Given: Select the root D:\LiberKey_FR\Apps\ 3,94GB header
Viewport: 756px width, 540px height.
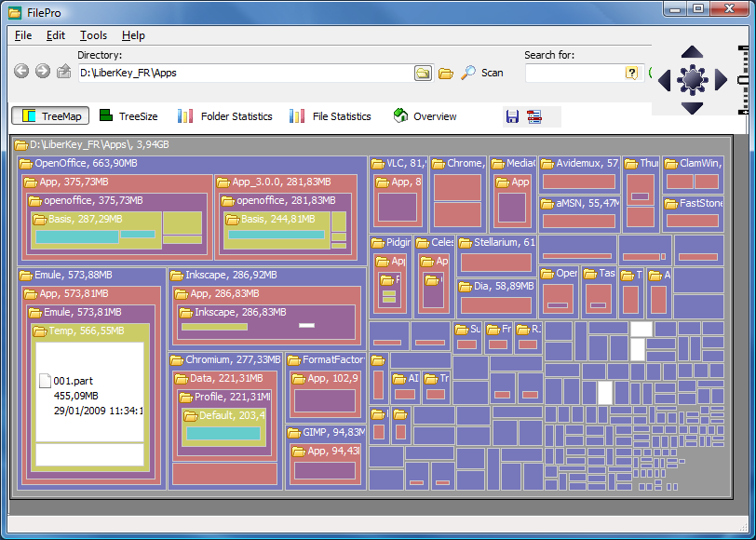Looking at the screenshot, I should (x=91, y=144).
